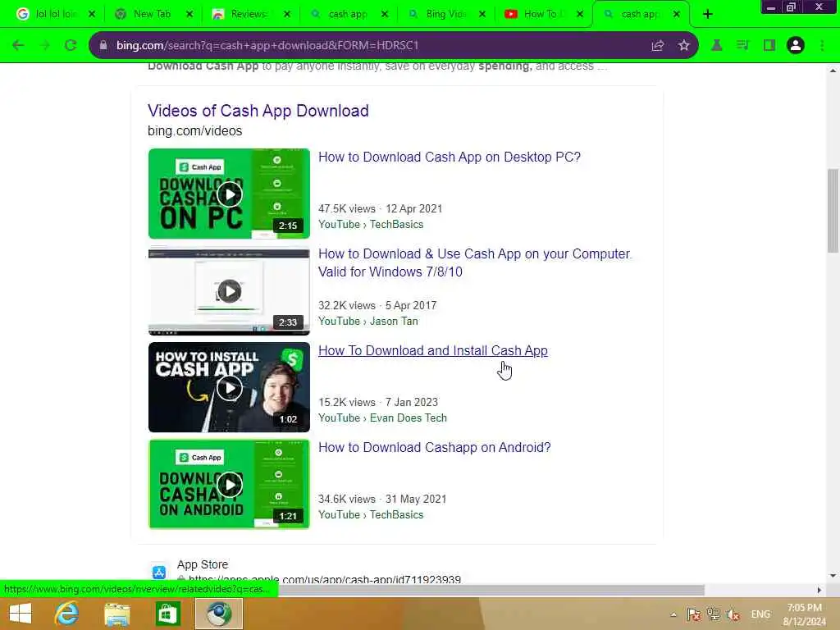Click the 'bing.com/videos' text
840x630 pixels.
(x=195, y=130)
